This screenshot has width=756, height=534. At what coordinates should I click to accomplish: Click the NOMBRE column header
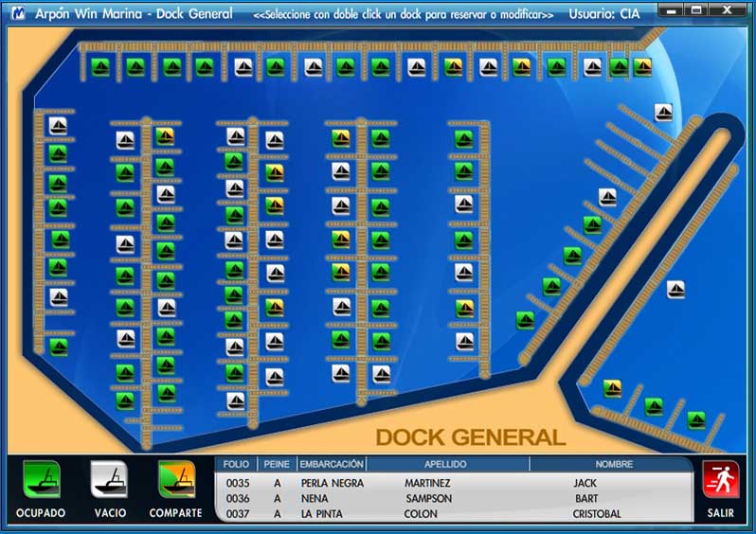(x=614, y=464)
